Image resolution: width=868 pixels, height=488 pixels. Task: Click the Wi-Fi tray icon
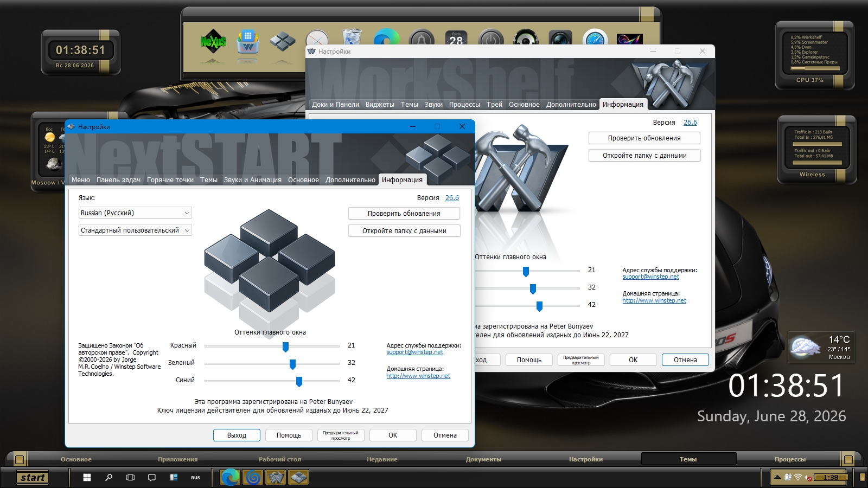(x=798, y=477)
